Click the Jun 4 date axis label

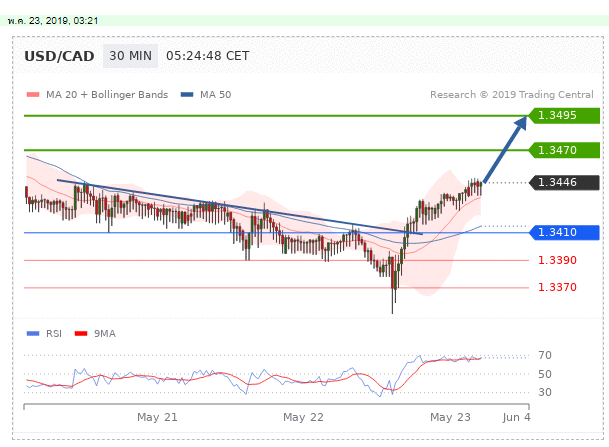click(x=516, y=417)
